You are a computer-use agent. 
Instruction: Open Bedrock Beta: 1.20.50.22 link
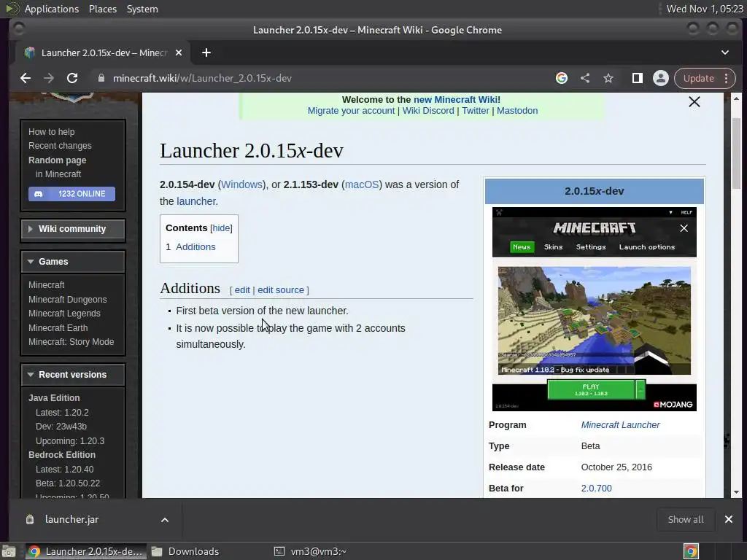(68, 483)
